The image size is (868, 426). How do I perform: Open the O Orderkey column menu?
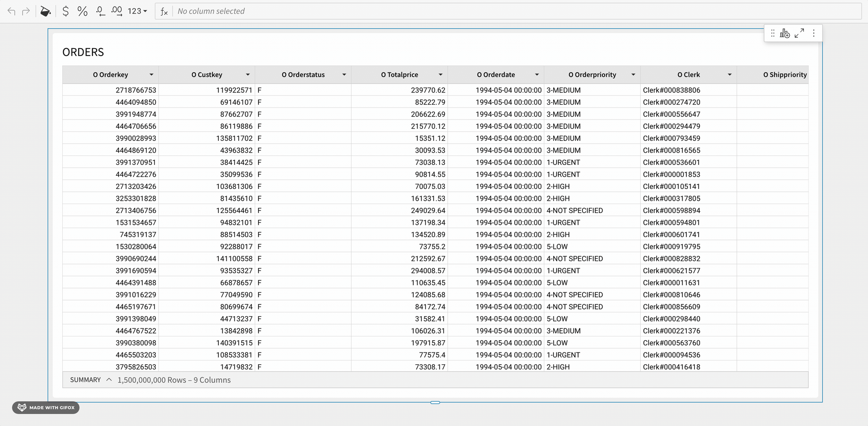click(x=151, y=75)
